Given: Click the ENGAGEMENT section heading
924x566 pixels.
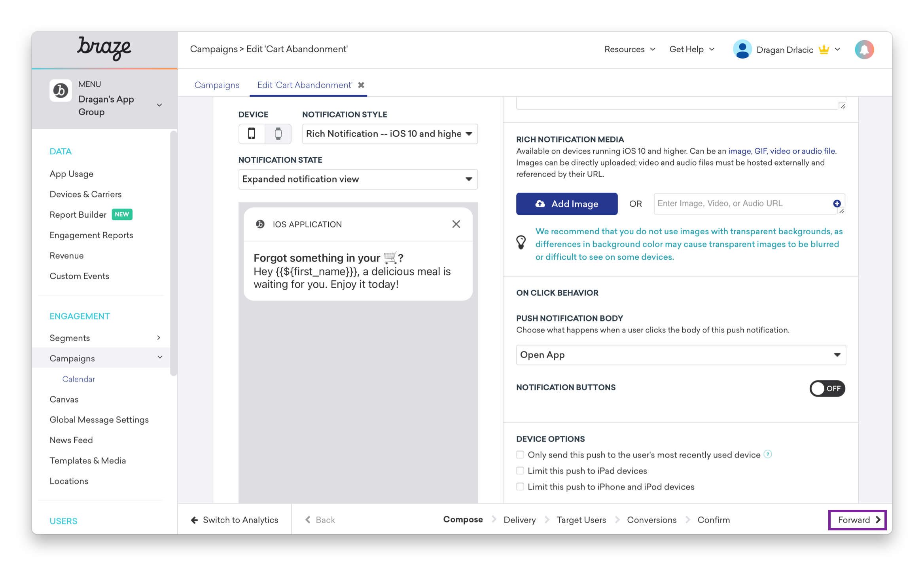Looking at the screenshot, I should tap(80, 316).
